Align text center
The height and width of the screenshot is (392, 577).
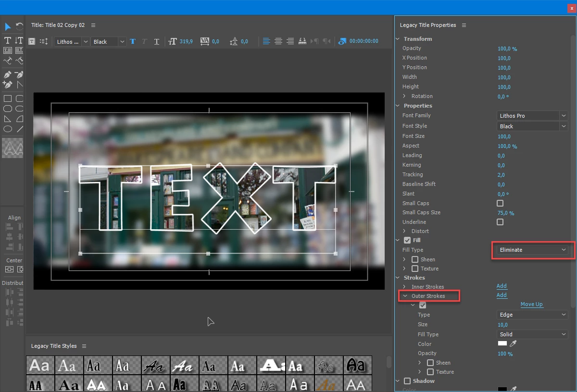click(278, 41)
